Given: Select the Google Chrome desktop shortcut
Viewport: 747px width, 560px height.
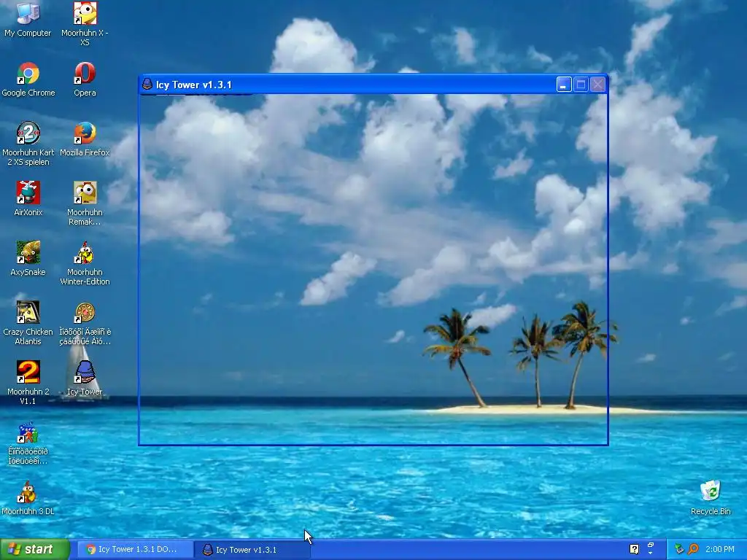Looking at the screenshot, I should click(28, 80).
